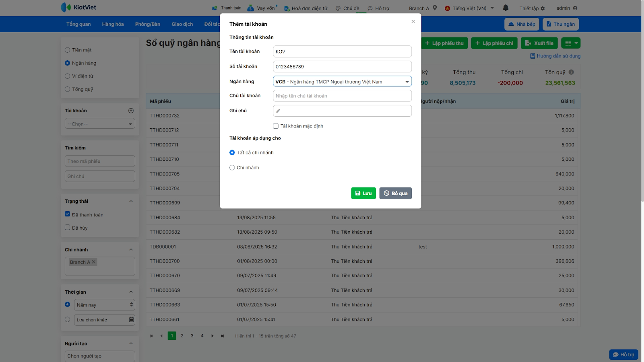The width and height of the screenshot is (644, 362).
Task: Open the Ngân hàng bank dropdown
Action: pos(342,82)
